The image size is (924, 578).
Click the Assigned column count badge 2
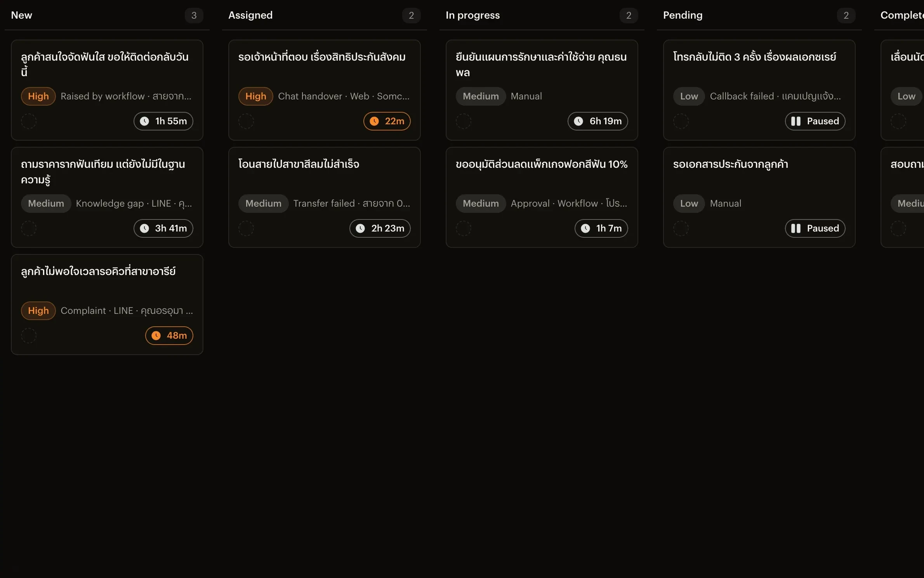[x=412, y=16]
